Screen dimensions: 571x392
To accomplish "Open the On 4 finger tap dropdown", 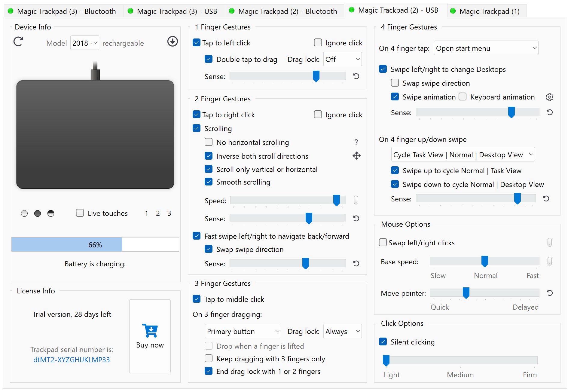I will [x=486, y=48].
